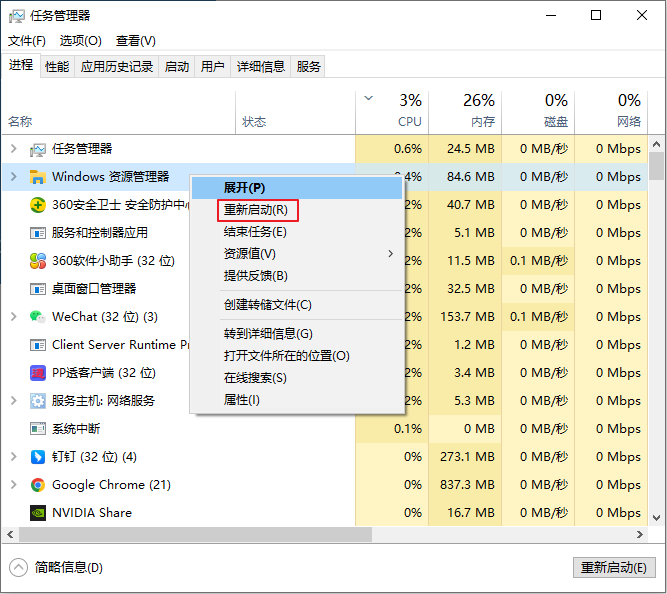Choose 重新启动(R) in context menu
This screenshot has height=594, width=667.
pyautogui.click(x=297, y=210)
